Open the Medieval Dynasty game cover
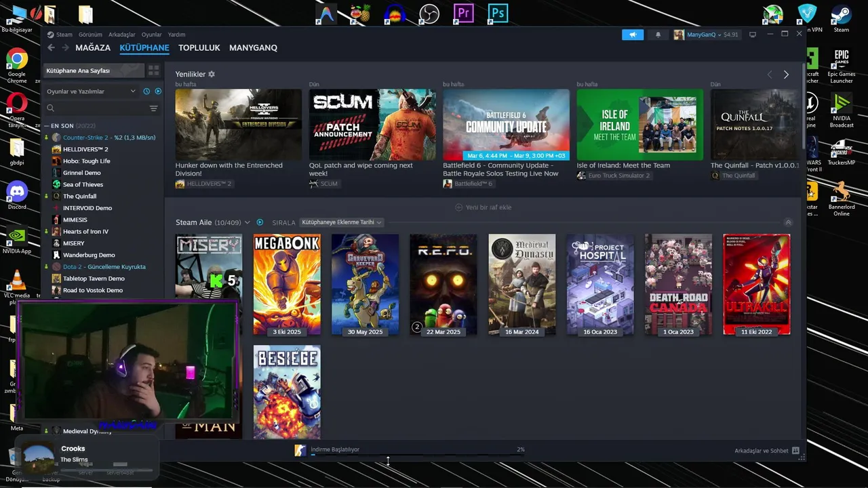 pos(522,285)
